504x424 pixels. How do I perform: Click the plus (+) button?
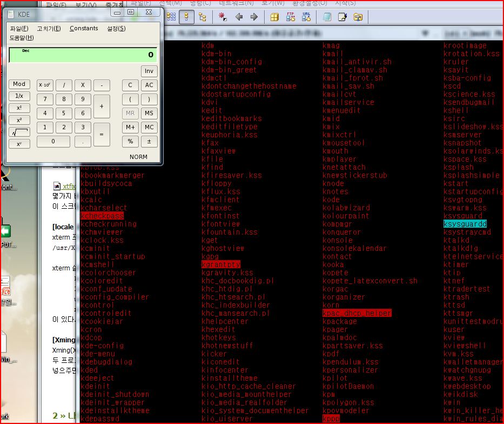(x=102, y=106)
